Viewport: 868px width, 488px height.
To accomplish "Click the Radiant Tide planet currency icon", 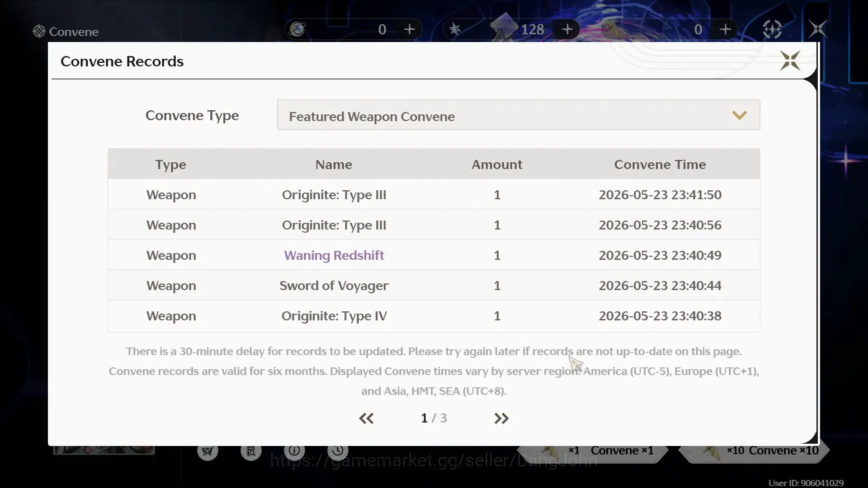I will (297, 29).
